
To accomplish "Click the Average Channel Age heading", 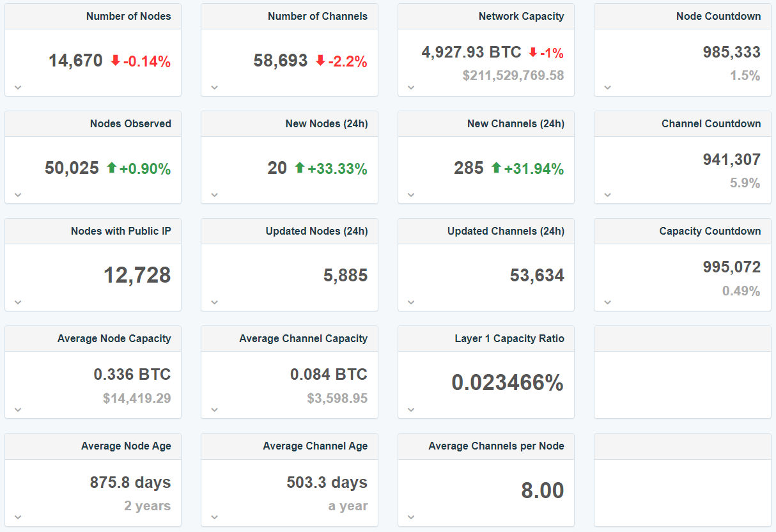I will pyautogui.click(x=315, y=446).
